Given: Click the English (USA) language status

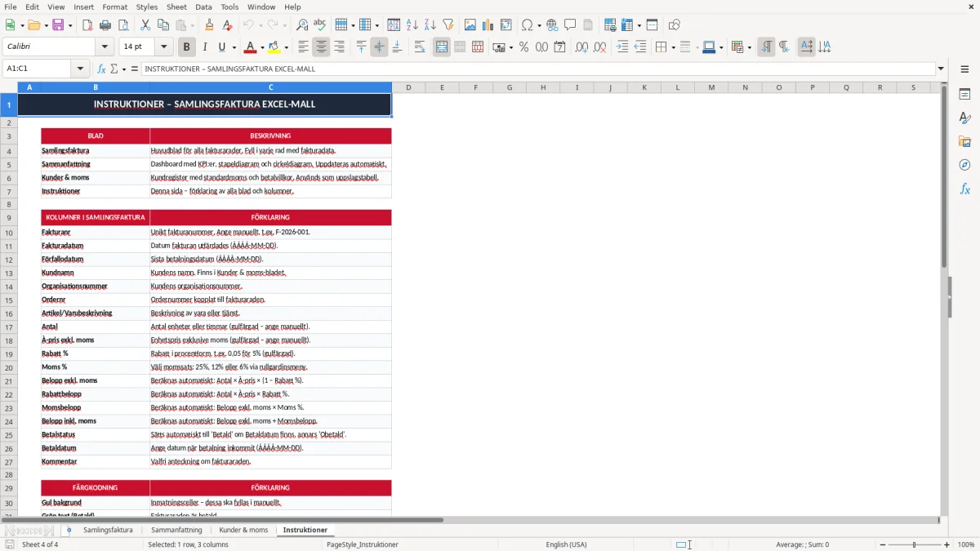Looking at the screenshot, I should pyautogui.click(x=567, y=544).
